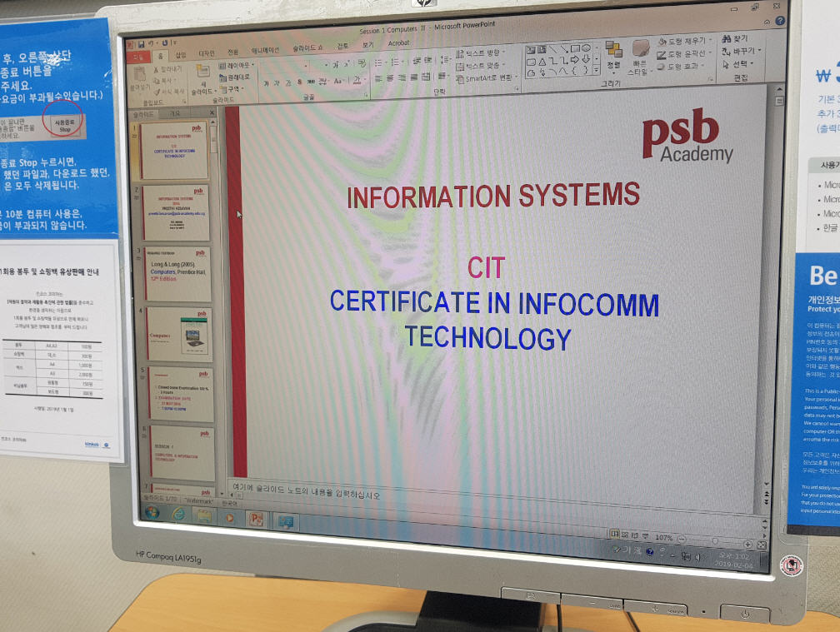840x632 pixels.
Task: Click Select (선택) in editing group
Action: click(x=738, y=64)
